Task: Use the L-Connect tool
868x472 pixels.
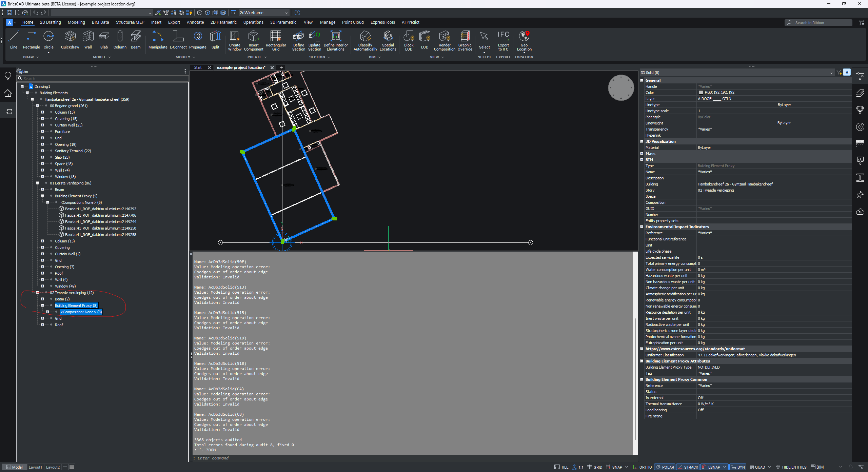Action: click(178, 40)
